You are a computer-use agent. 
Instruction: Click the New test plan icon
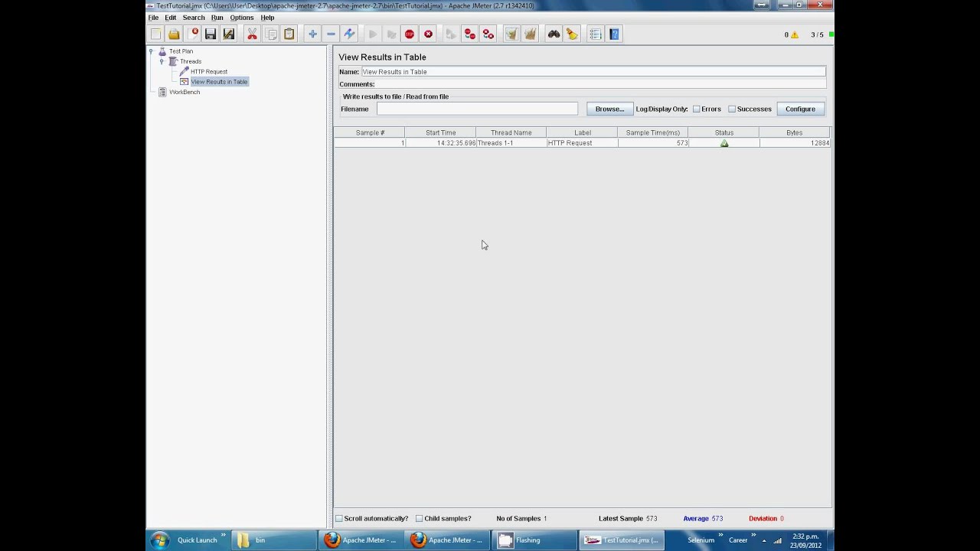pyautogui.click(x=156, y=34)
